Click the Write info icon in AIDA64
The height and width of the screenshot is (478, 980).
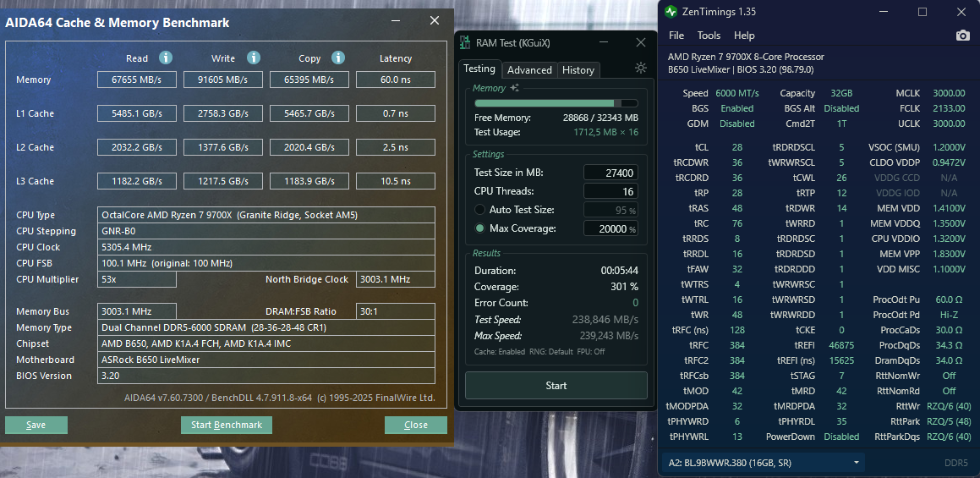click(253, 58)
